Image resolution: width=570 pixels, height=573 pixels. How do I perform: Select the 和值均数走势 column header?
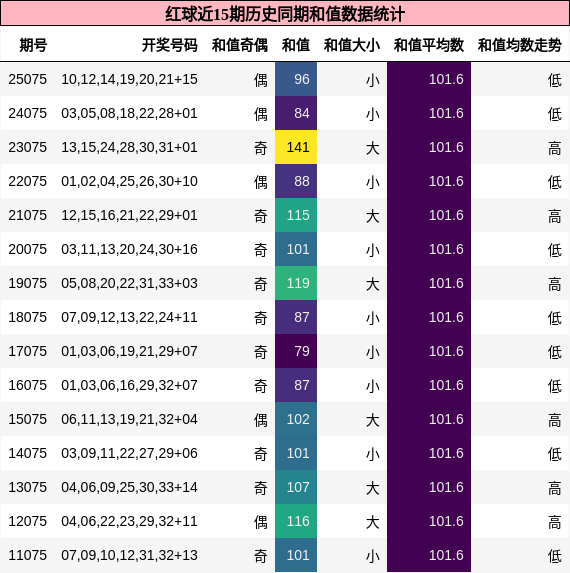pyautogui.click(x=520, y=45)
